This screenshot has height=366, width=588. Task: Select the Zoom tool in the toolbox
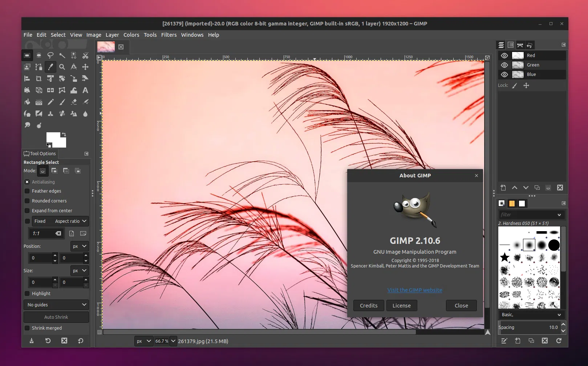point(62,67)
